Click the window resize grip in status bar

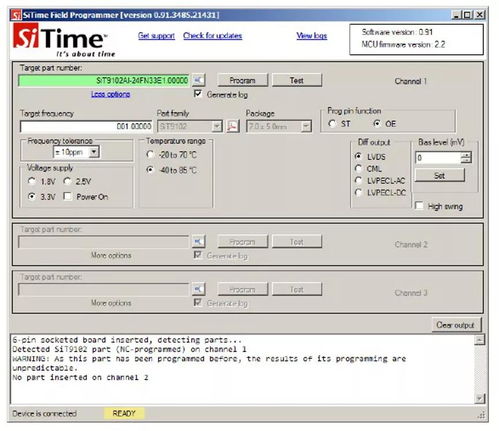481,414
